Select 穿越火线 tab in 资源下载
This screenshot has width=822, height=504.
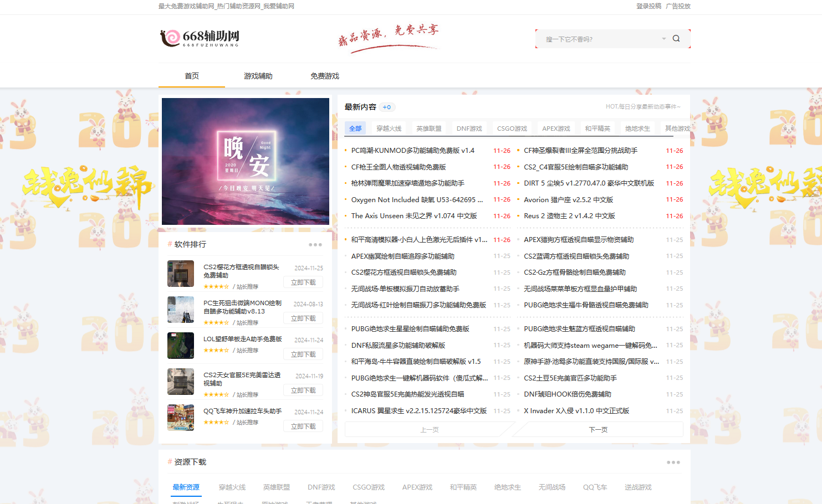pos(232,487)
